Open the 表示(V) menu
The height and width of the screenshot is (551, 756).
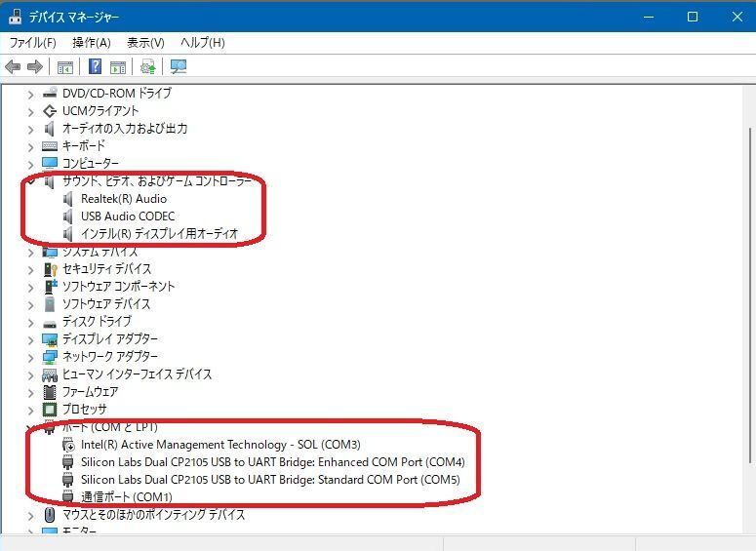(145, 43)
